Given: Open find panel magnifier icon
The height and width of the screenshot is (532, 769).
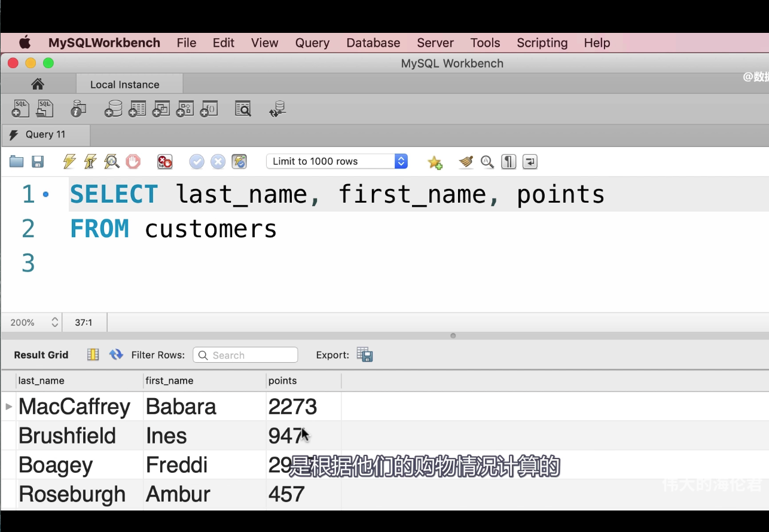Looking at the screenshot, I should point(487,161).
